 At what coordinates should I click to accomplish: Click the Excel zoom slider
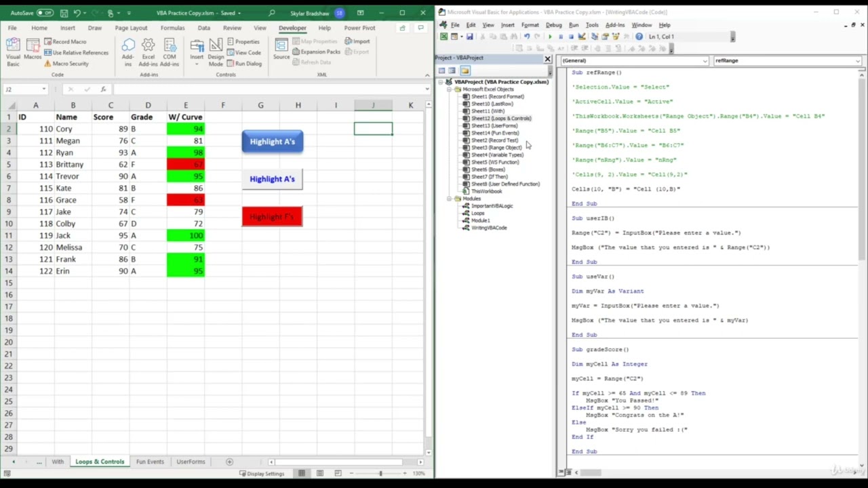click(380, 473)
